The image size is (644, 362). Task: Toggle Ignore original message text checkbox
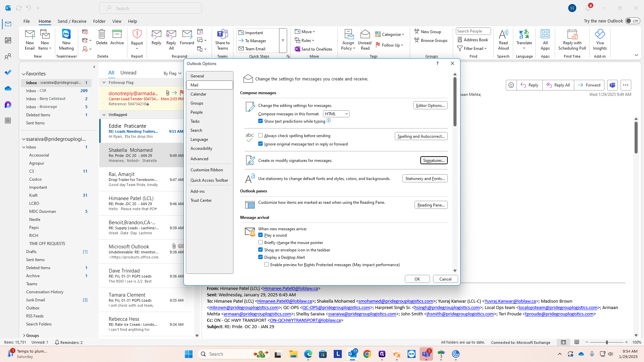(261, 144)
